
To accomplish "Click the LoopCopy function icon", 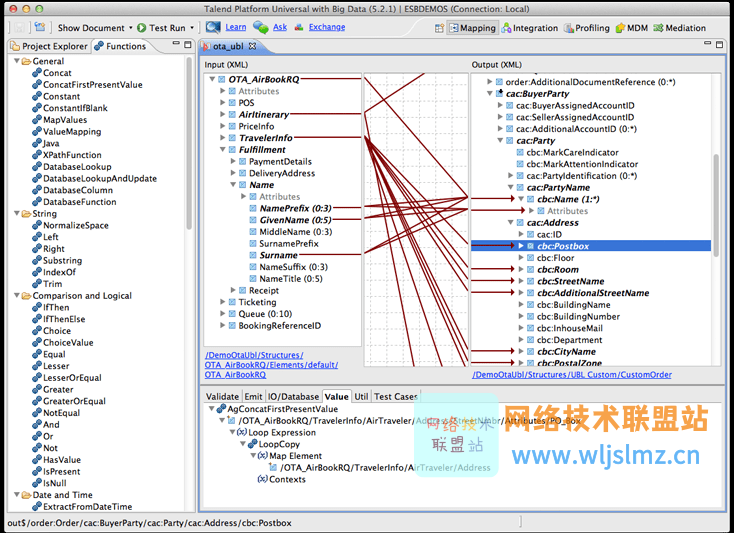I will pyautogui.click(x=253, y=444).
